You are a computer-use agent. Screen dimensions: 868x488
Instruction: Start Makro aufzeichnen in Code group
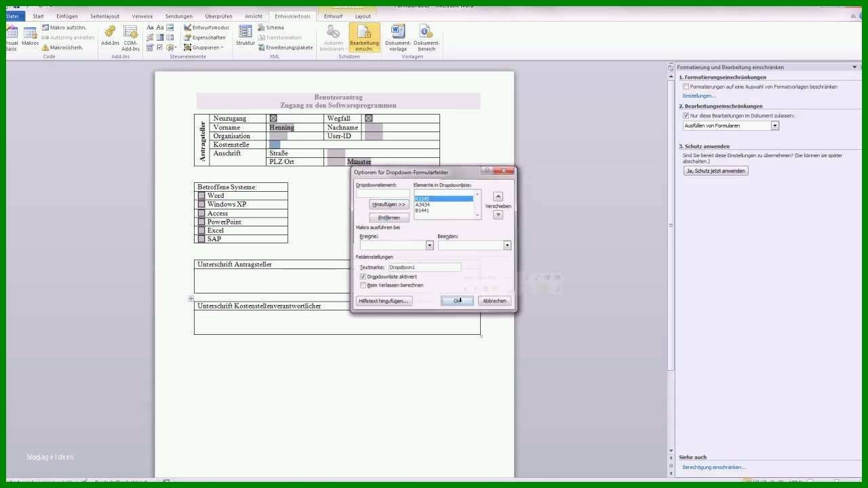click(x=64, y=28)
